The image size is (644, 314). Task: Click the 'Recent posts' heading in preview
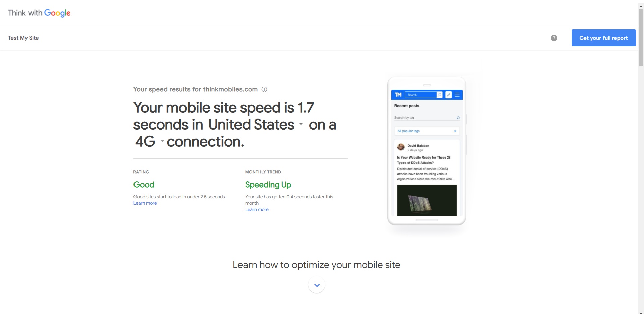[x=407, y=106]
